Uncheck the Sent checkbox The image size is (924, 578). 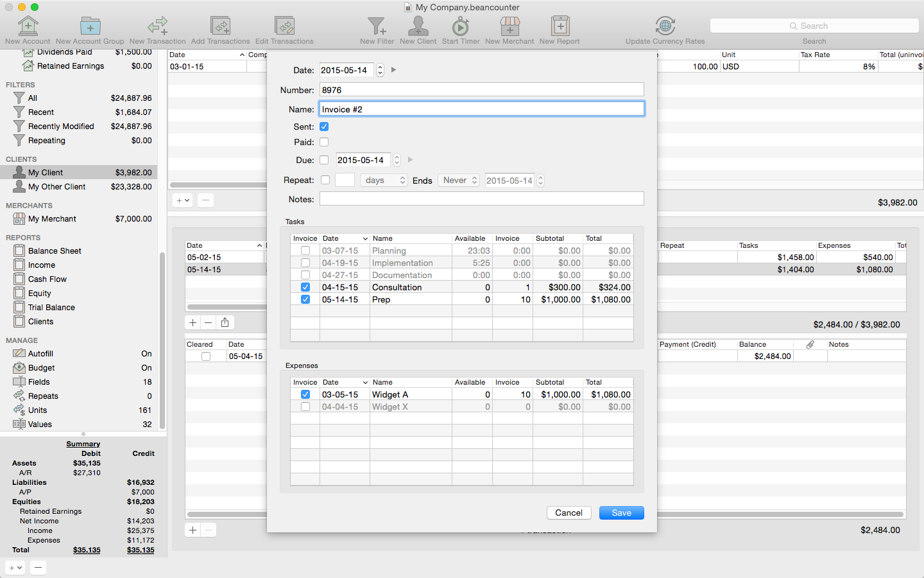(x=324, y=127)
